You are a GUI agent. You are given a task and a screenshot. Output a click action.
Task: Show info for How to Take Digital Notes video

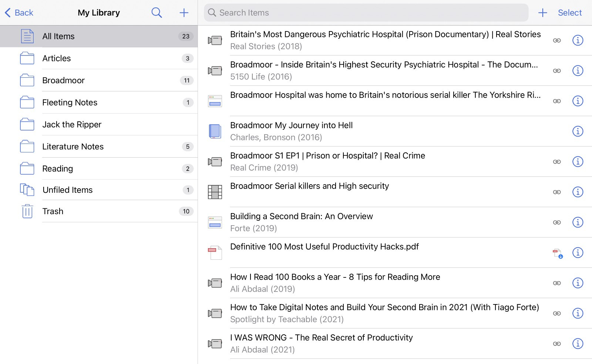578,313
